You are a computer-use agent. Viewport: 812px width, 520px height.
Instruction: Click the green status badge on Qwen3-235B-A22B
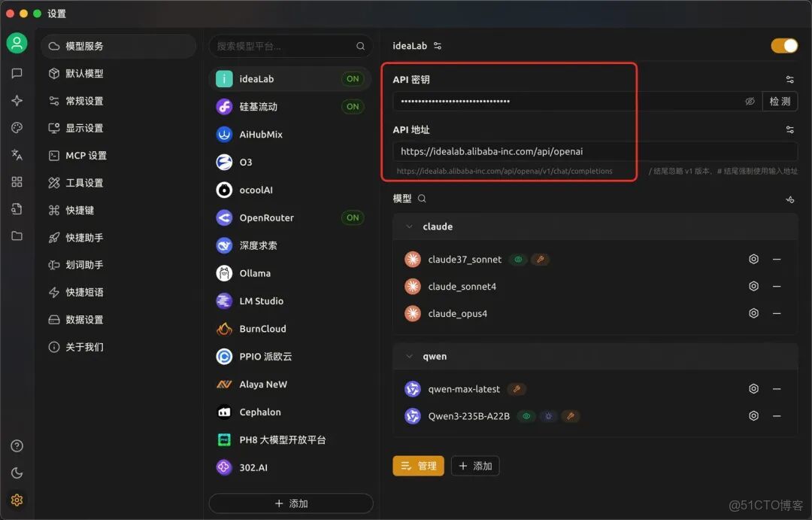526,415
